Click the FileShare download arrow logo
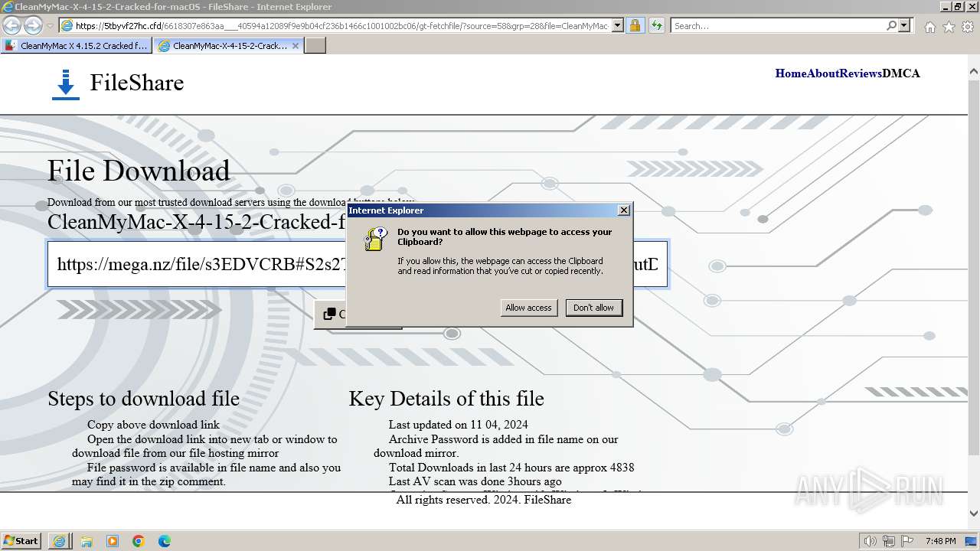 coord(66,84)
